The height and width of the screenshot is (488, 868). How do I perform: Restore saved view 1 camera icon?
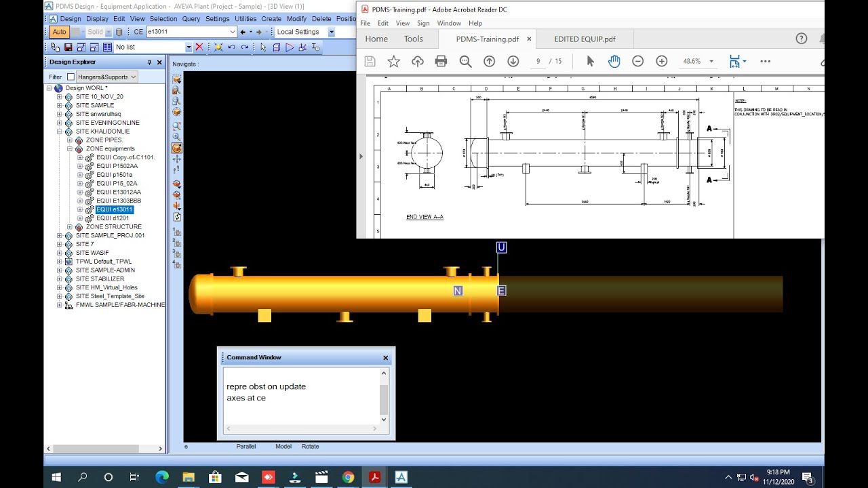(x=177, y=232)
